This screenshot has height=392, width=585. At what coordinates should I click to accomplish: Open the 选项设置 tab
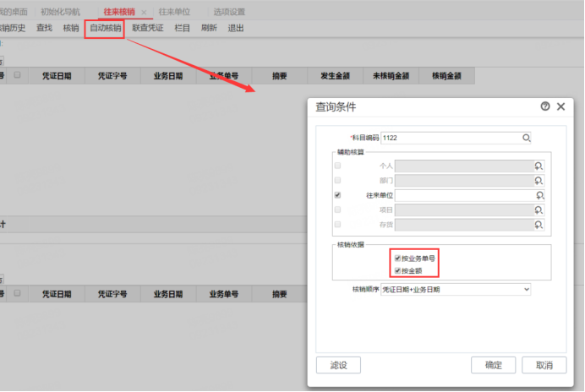[228, 13]
